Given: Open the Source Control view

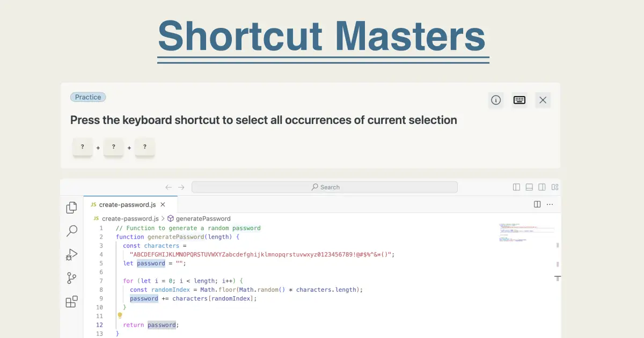Looking at the screenshot, I should point(71,278).
